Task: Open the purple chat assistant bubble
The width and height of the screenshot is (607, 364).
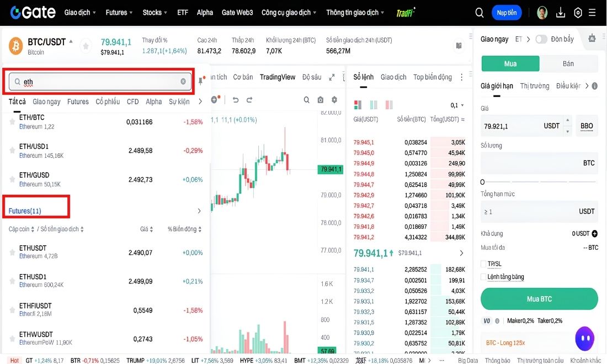Action: click(584, 339)
